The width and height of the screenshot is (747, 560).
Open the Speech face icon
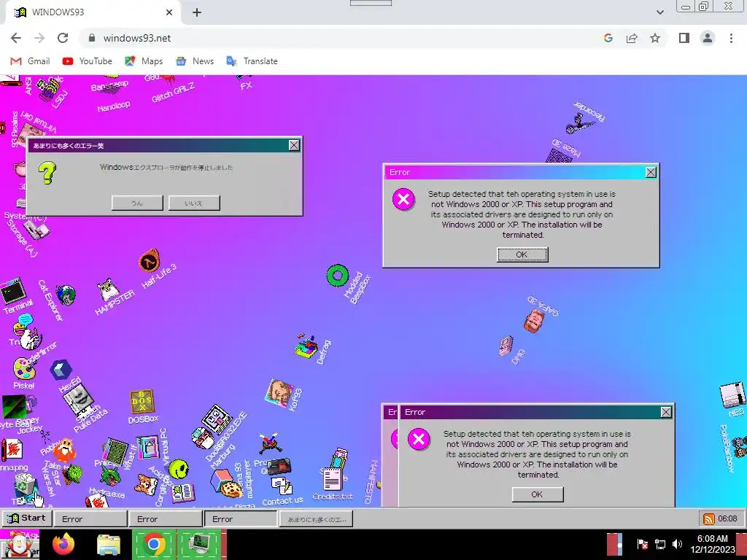coord(77,399)
